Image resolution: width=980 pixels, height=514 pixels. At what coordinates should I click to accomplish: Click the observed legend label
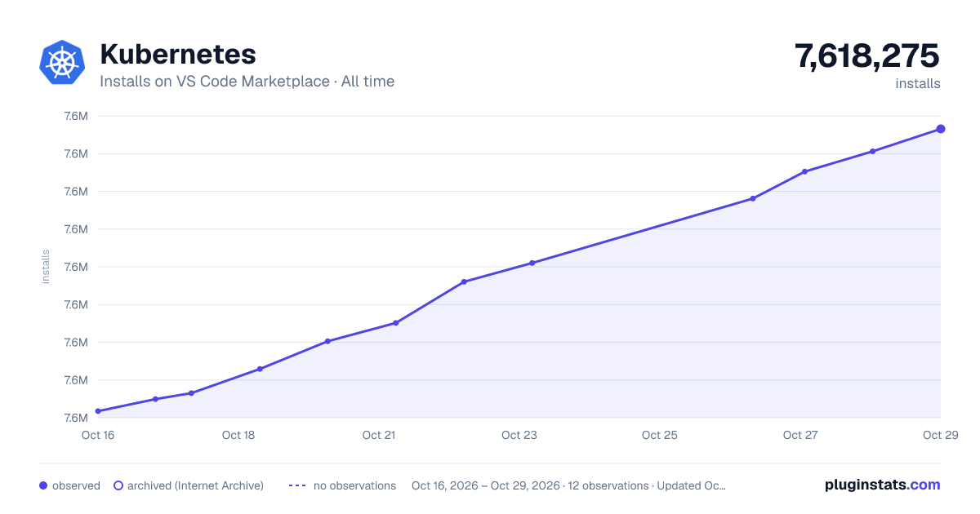(76, 485)
